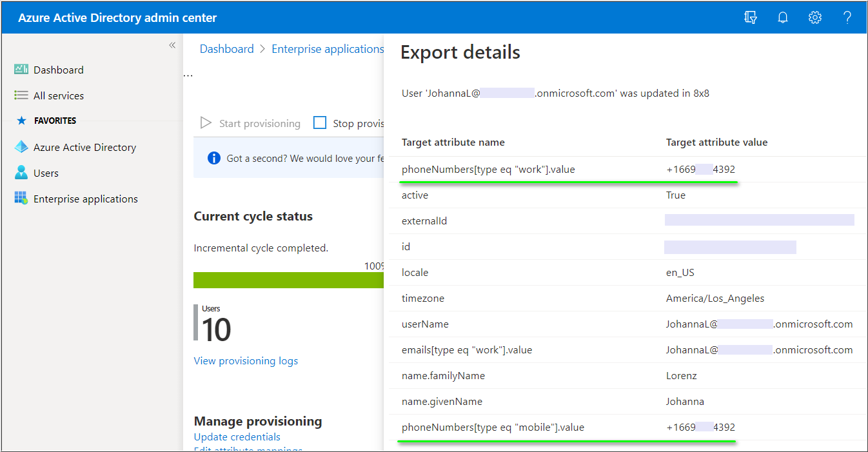Click the userName attribute name

coord(425,324)
